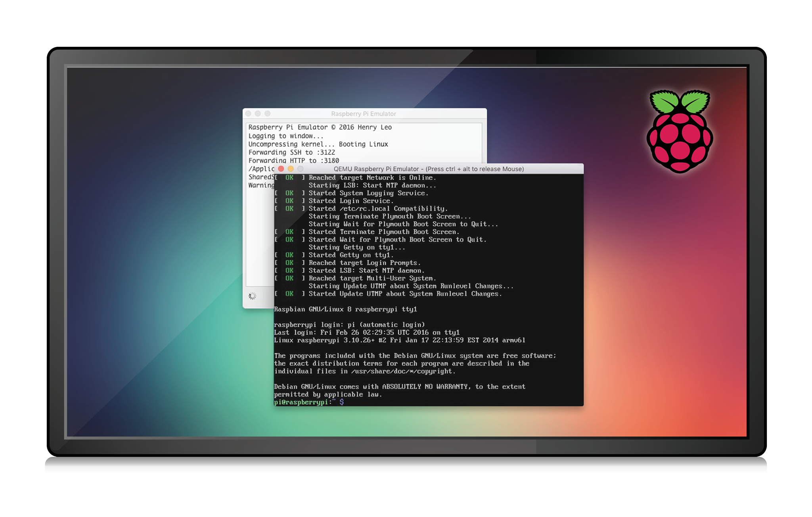Click 'Started Terminate Plymouth Boot Screen.' line
Image resolution: width=812 pixels, height=517 pixels.
pos(384,232)
